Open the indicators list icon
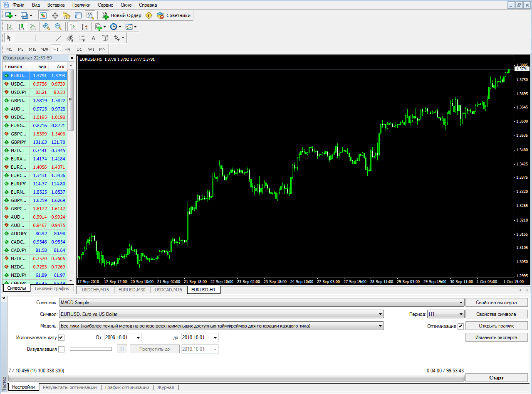This screenshot has height=394, width=532. tap(98, 27)
